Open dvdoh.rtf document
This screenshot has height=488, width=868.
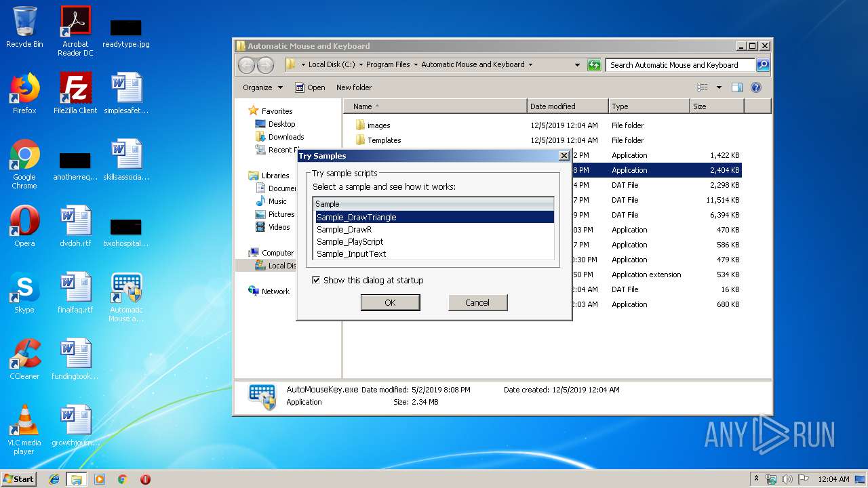click(75, 226)
